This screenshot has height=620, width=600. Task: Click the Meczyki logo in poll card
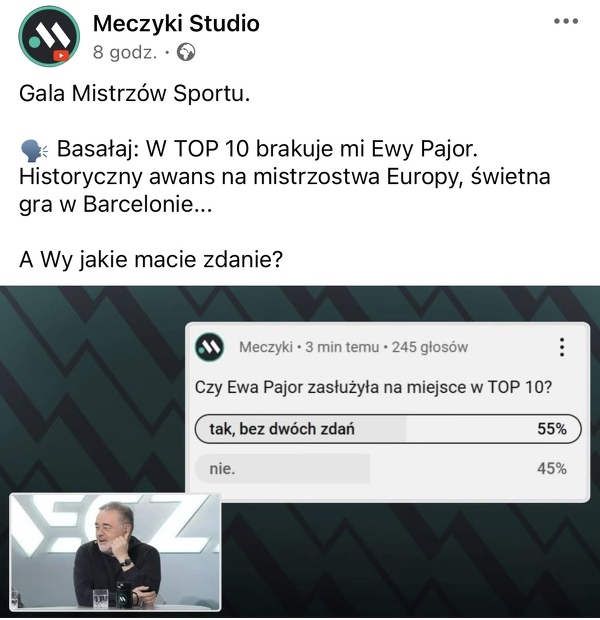click(x=209, y=347)
